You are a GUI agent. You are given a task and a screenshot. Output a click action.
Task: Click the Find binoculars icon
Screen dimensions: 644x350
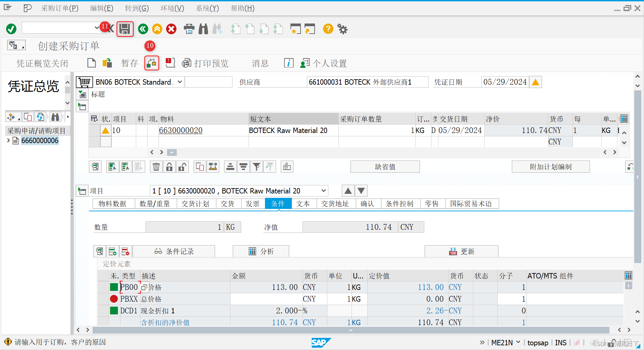pos(203,29)
